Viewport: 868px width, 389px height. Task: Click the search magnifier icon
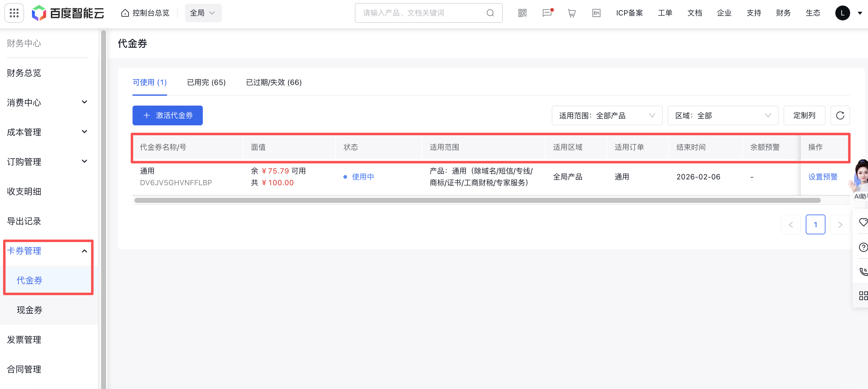[490, 13]
